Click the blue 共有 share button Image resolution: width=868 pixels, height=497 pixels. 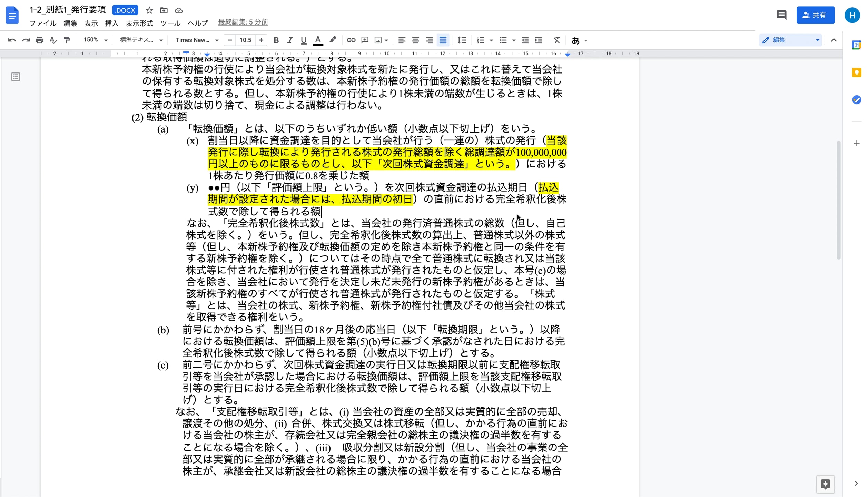pyautogui.click(x=815, y=15)
